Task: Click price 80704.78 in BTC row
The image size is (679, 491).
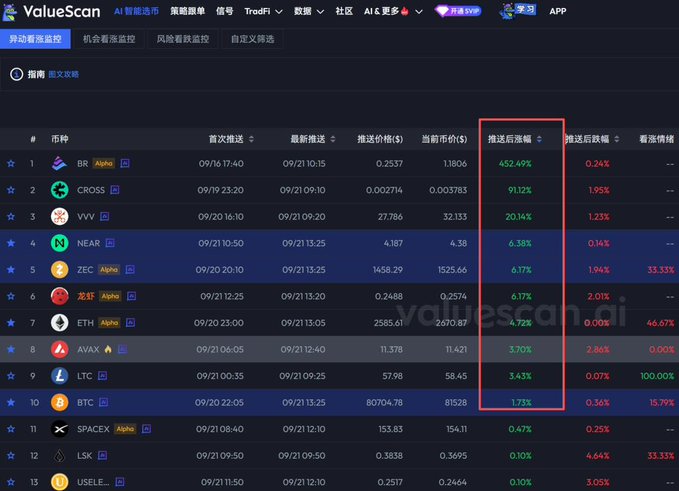Action: click(384, 403)
